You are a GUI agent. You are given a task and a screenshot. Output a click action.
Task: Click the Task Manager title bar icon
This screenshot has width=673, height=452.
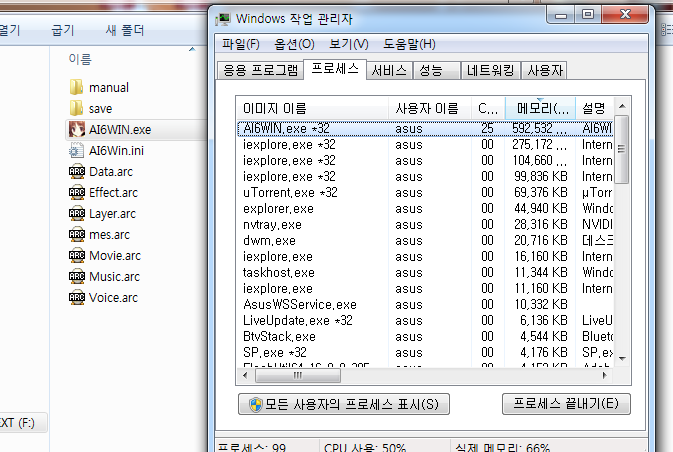point(224,18)
